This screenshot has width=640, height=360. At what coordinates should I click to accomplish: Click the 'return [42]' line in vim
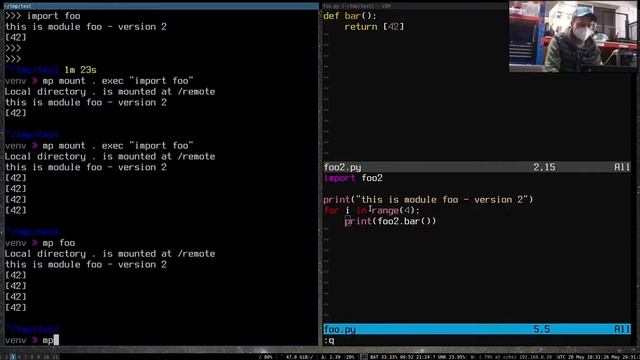click(374, 27)
